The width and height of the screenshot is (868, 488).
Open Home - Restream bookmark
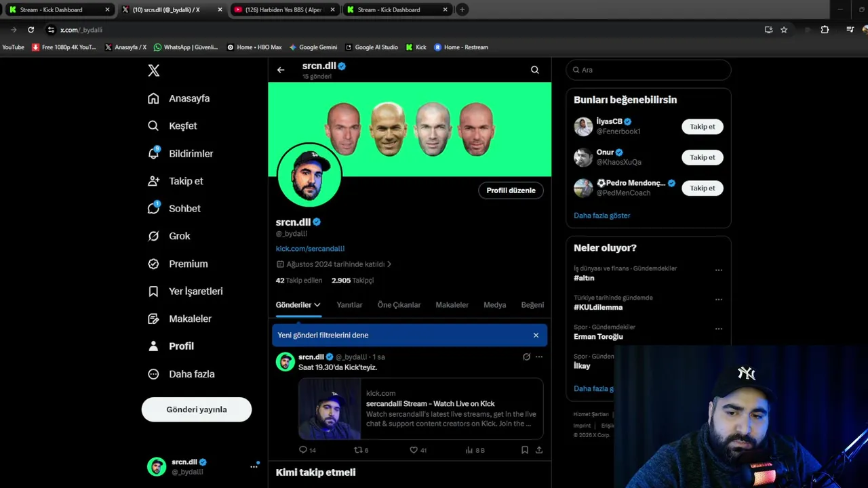coord(460,47)
